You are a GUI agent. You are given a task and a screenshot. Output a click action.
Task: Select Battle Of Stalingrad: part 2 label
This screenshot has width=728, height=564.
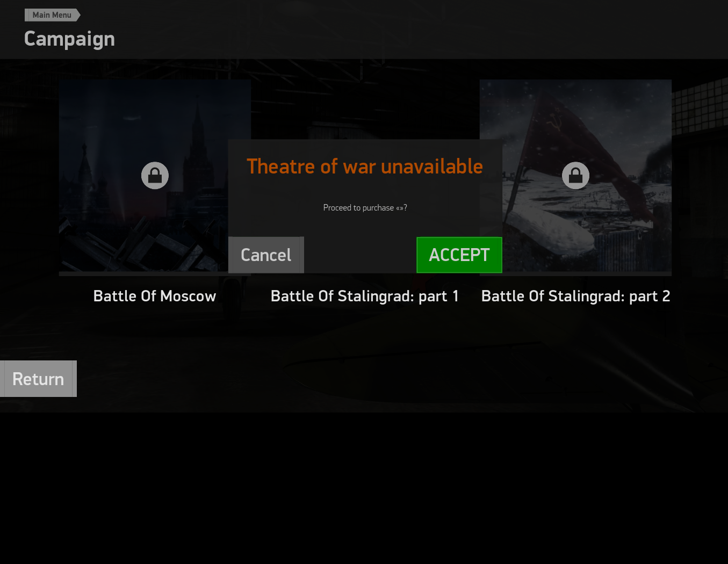575,296
